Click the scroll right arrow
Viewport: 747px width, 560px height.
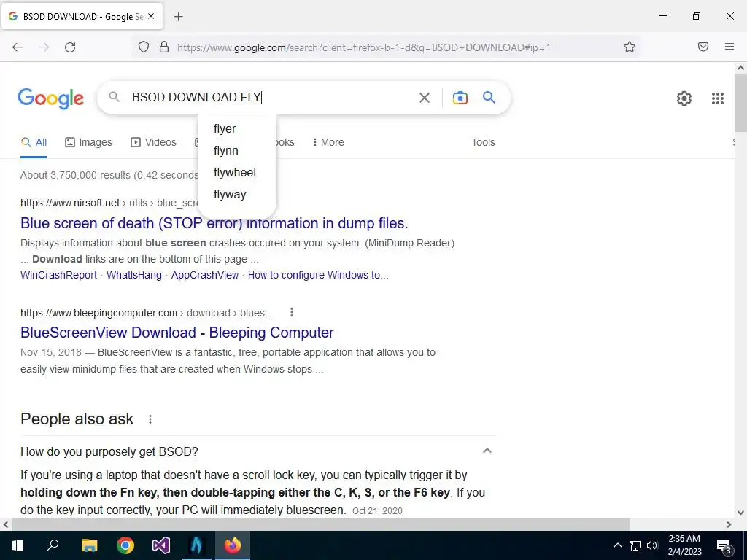(x=729, y=524)
